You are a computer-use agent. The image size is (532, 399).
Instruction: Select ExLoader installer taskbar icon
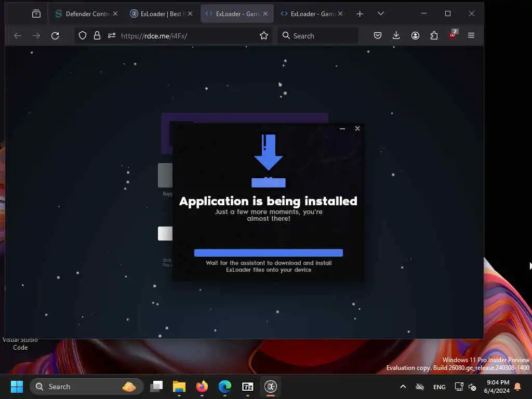[270, 386]
